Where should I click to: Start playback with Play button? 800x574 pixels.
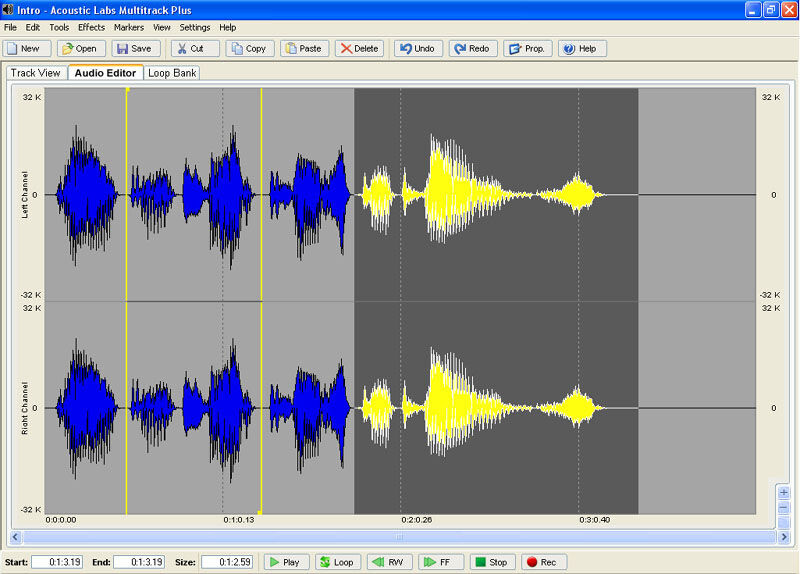[287, 562]
